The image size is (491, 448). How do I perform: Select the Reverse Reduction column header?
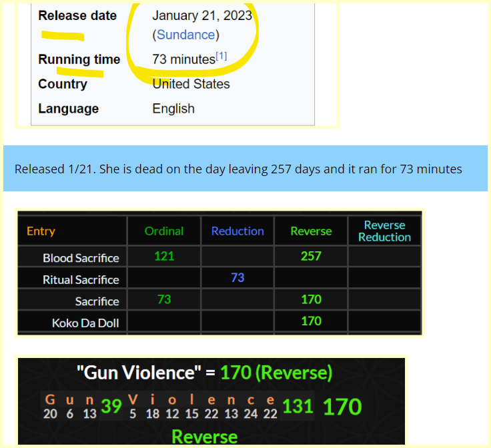(384, 231)
